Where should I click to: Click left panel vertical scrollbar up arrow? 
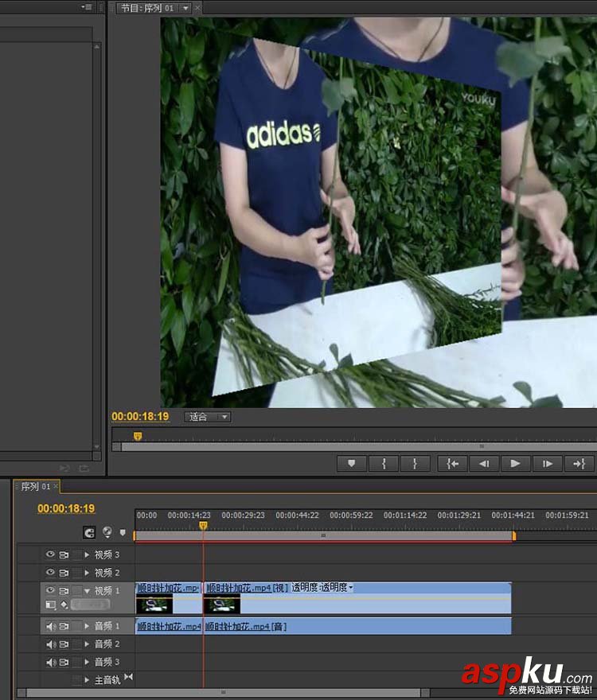pyautogui.click(x=97, y=46)
